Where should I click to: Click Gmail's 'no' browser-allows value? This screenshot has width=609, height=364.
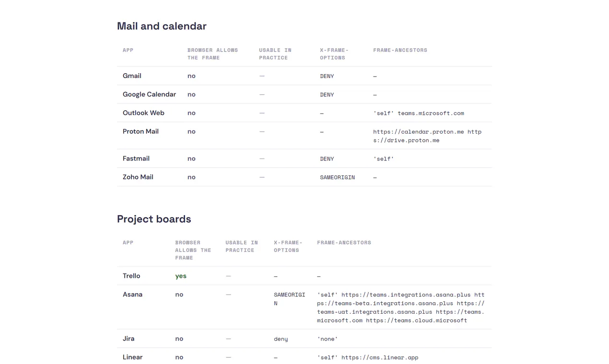tap(191, 76)
